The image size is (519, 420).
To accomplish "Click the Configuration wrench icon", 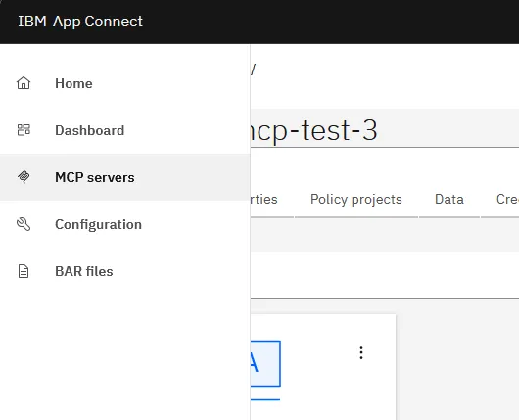I will tap(24, 224).
